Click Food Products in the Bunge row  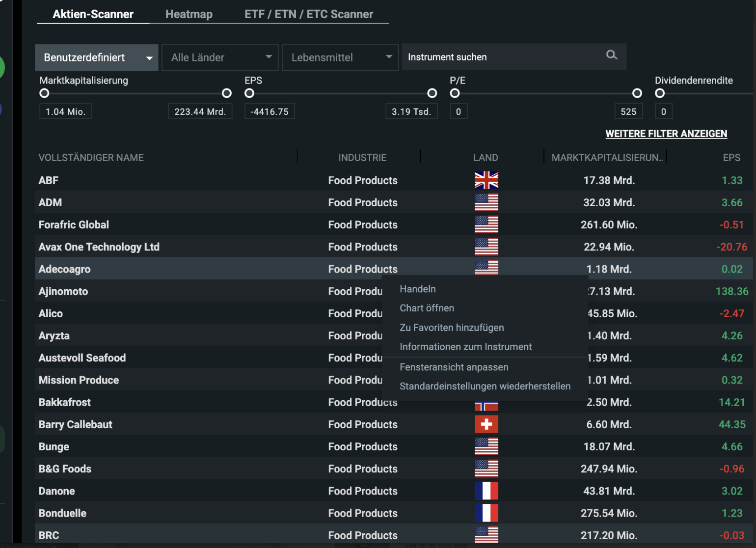tap(363, 447)
